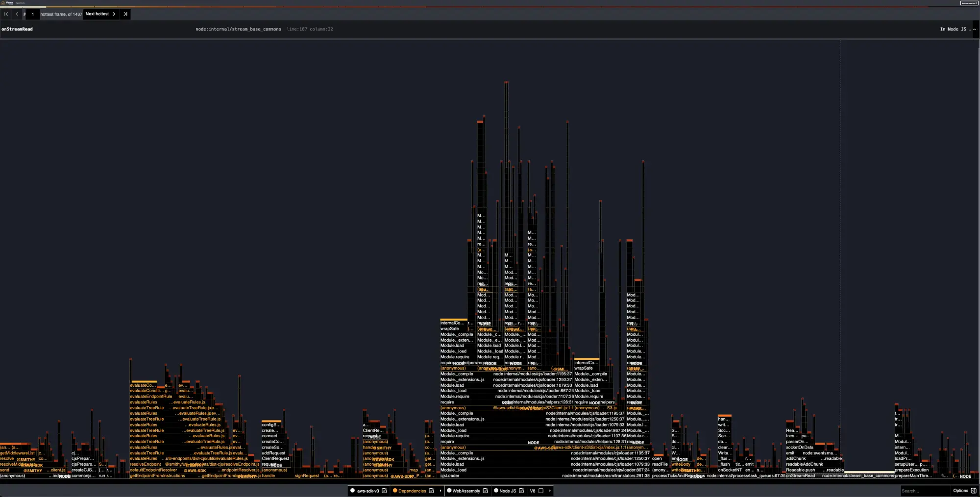The image size is (980, 497).
Task: Click the orange Dependencies legend dot
Action: pyautogui.click(x=395, y=491)
